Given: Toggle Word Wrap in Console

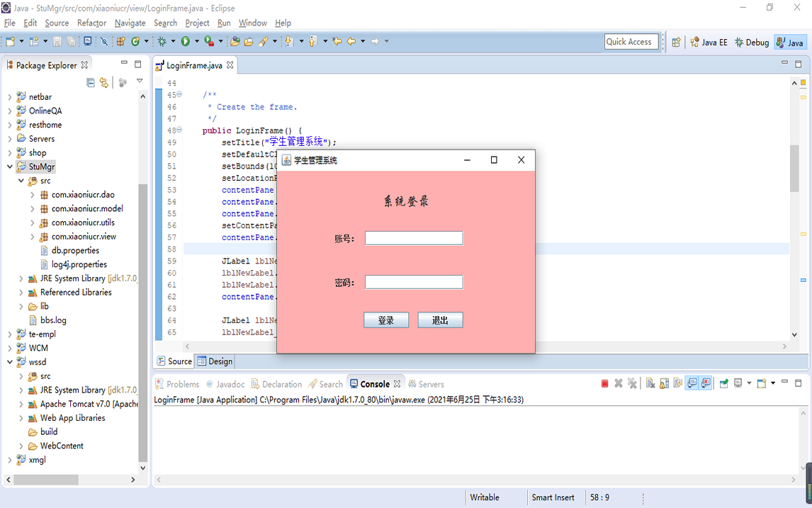Looking at the screenshot, I should coord(678,384).
